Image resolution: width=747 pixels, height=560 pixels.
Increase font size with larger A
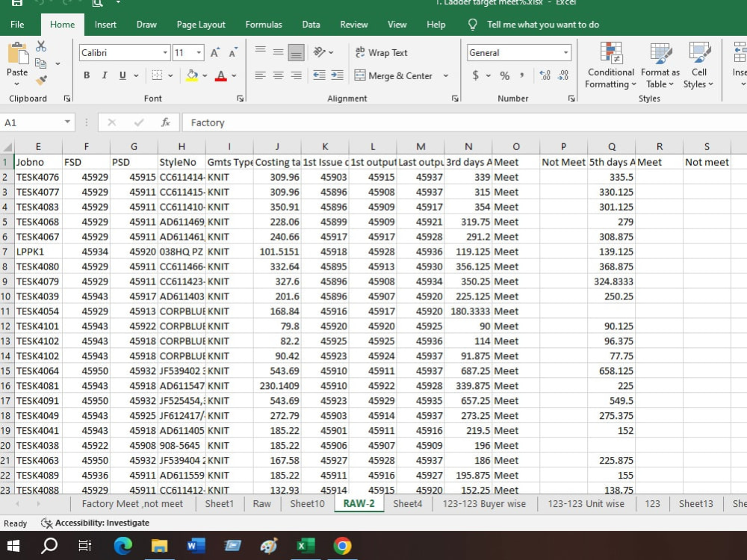pyautogui.click(x=215, y=52)
